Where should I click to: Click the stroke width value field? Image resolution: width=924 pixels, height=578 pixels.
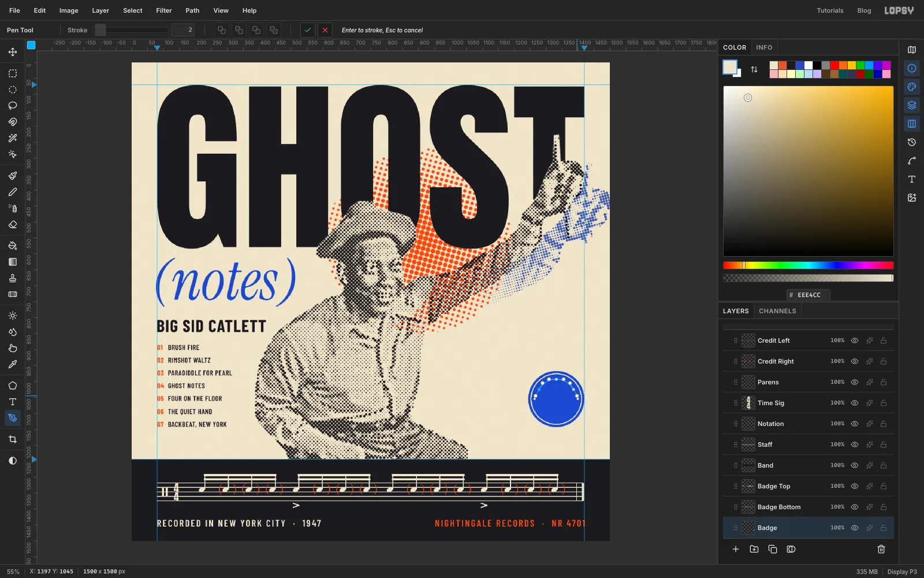coord(183,30)
